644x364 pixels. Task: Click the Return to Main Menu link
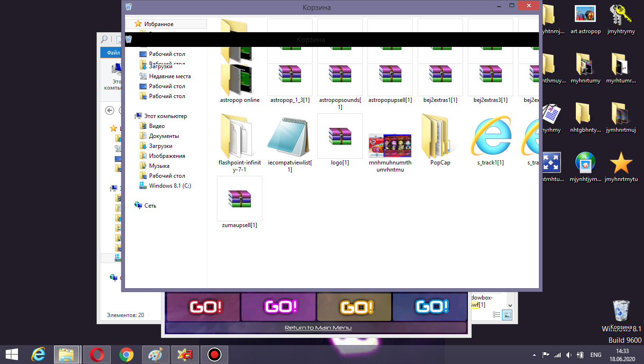(318, 328)
